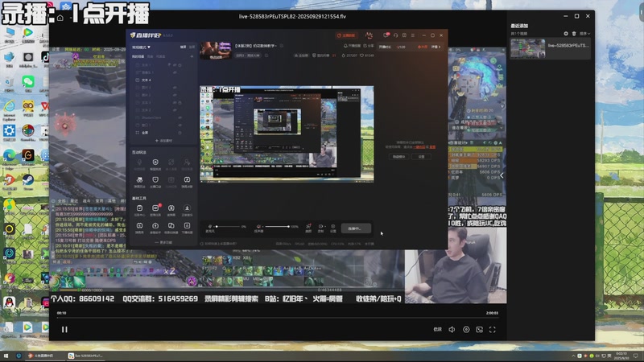Add a scene source with the plus icon
The width and height of the screenshot is (644, 362).
[192, 56]
